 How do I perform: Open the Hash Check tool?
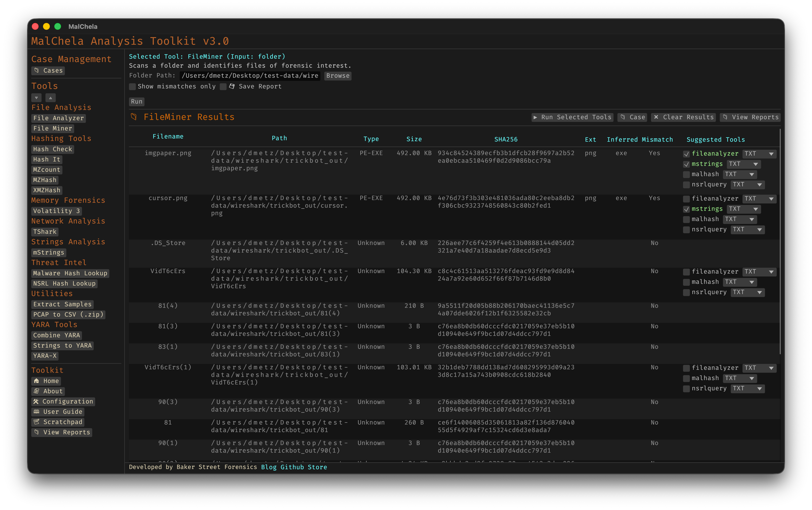(53, 149)
